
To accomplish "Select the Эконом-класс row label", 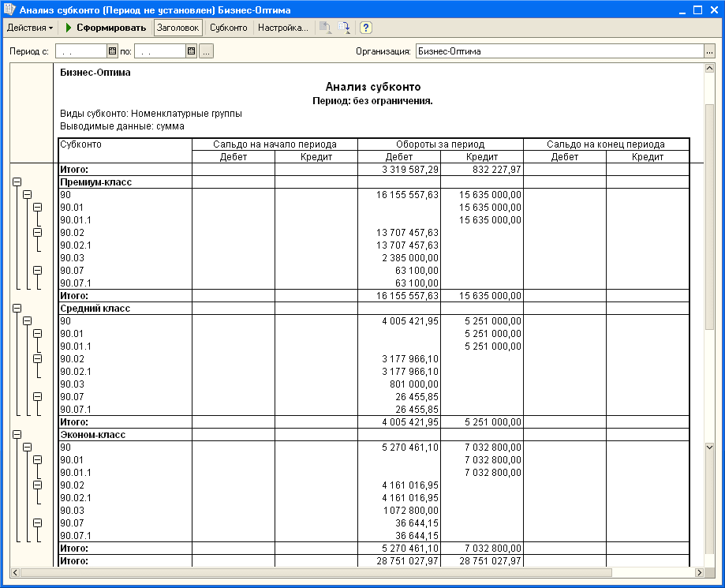I will tap(93, 435).
